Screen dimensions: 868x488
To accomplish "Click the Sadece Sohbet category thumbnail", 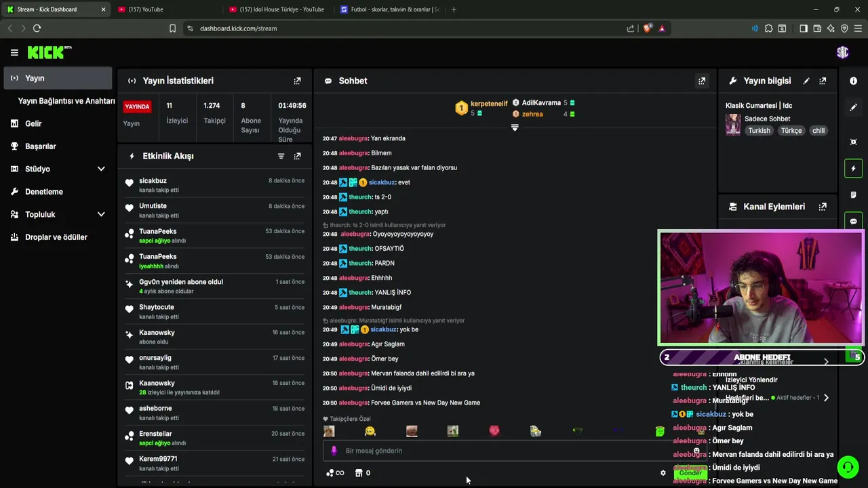I will [733, 125].
